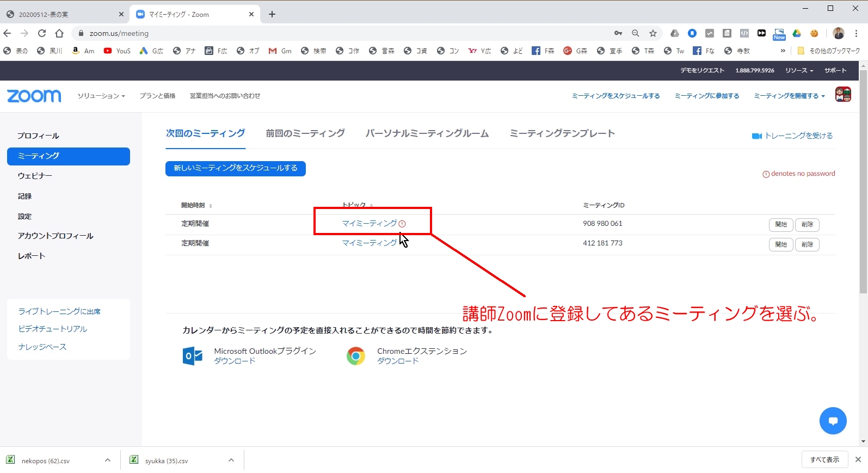Switch to 次回のミーティング tab
The height and width of the screenshot is (473, 868).
tap(205, 133)
